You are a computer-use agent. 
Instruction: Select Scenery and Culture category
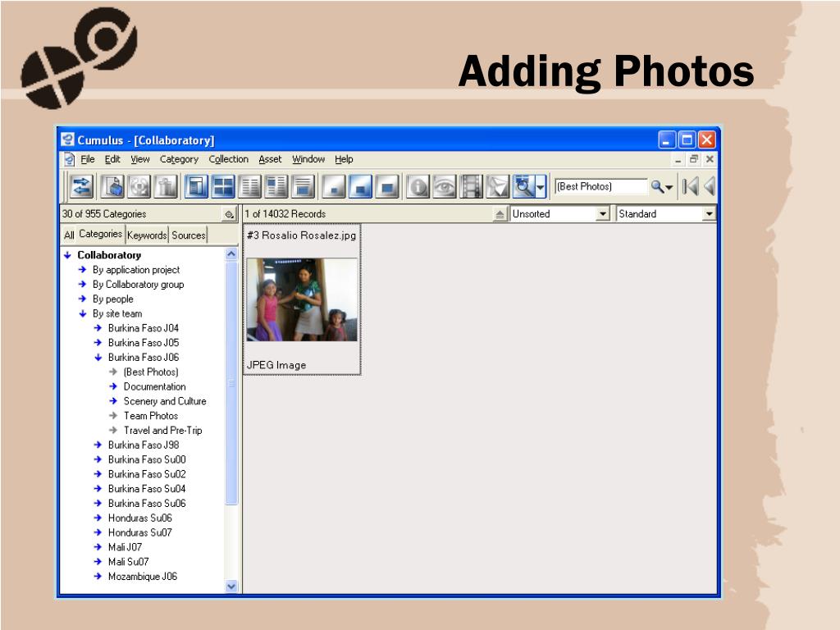164,400
